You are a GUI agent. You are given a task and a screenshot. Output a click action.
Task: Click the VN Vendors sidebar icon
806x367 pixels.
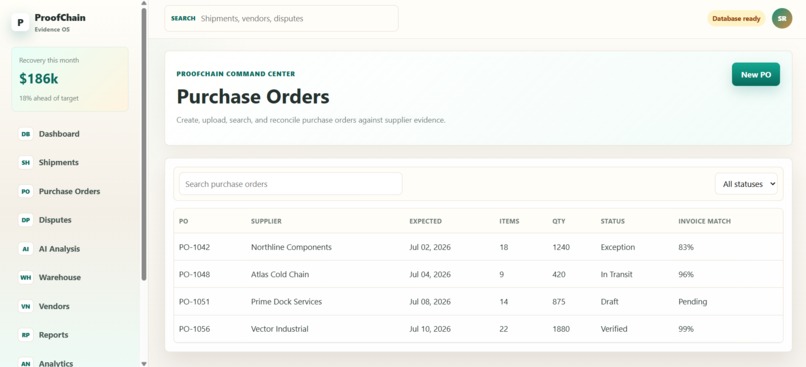coord(25,306)
